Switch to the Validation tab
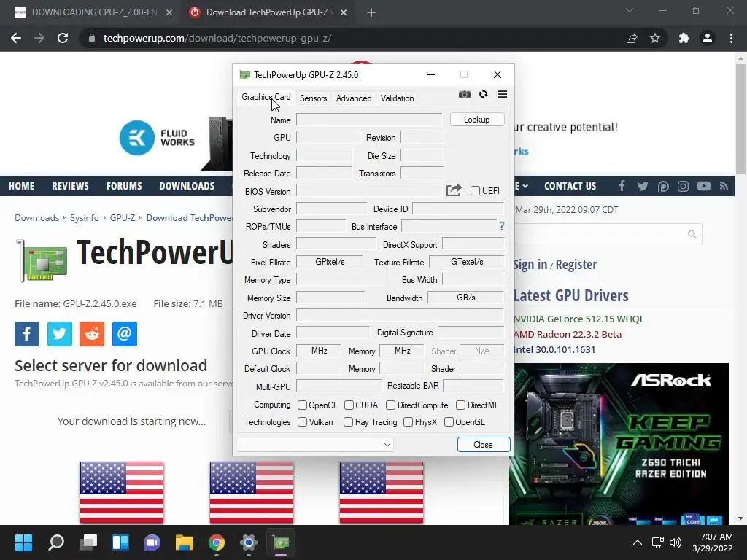This screenshot has height=560, width=747. pos(397,98)
